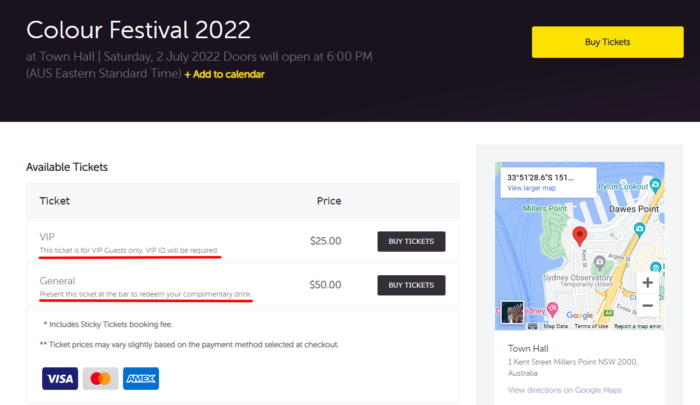Add the event to calendar

(224, 74)
